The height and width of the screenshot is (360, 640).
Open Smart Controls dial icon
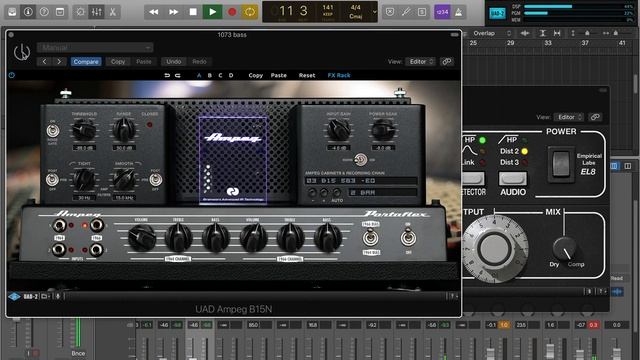point(80,12)
